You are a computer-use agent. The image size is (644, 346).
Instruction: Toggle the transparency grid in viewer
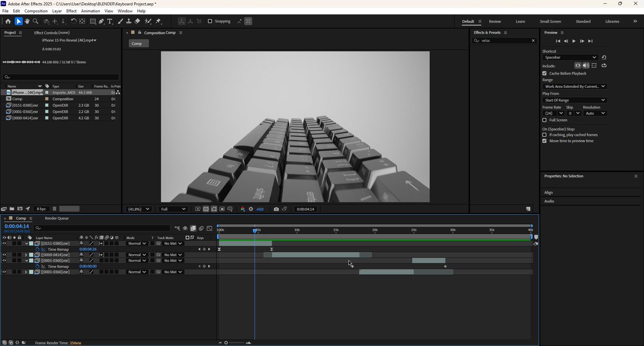206,209
